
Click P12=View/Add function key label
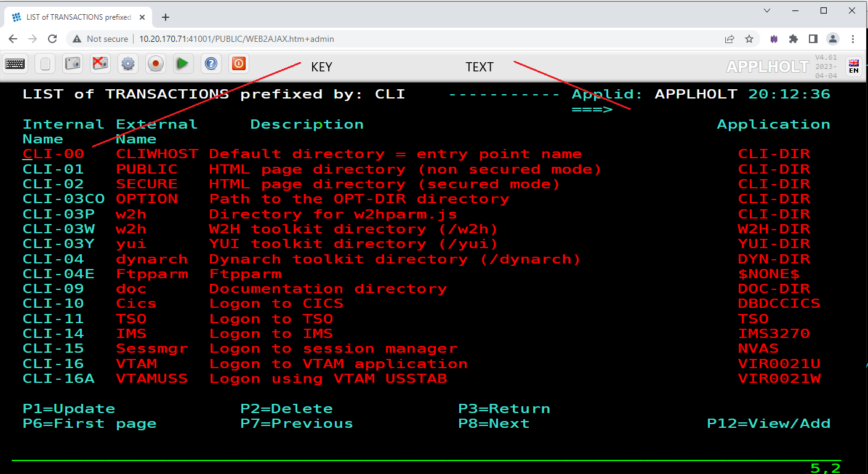tap(768, 424)
